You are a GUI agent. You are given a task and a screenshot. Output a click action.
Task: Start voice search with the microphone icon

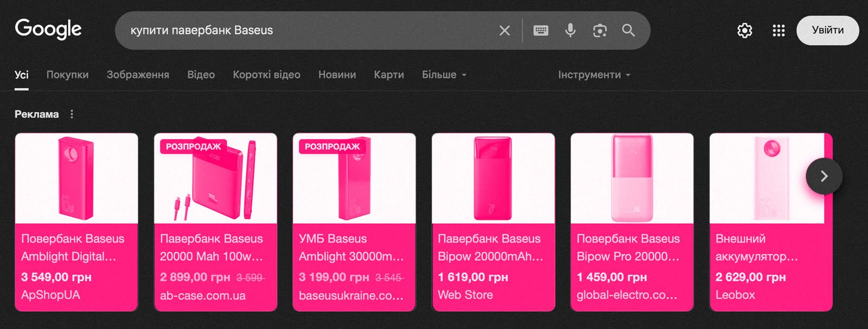[x=570, y=30]
